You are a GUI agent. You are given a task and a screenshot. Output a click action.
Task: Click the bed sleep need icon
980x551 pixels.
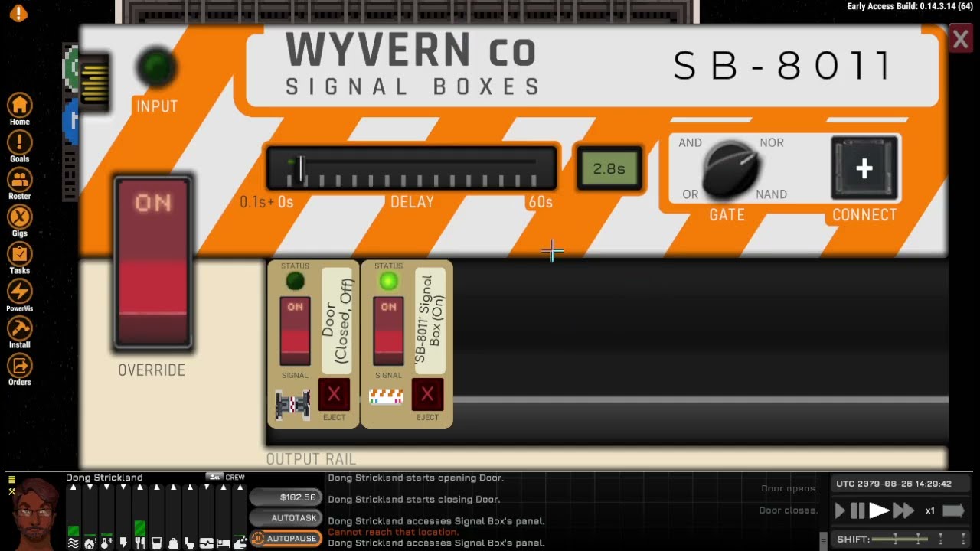click(224, 543)
